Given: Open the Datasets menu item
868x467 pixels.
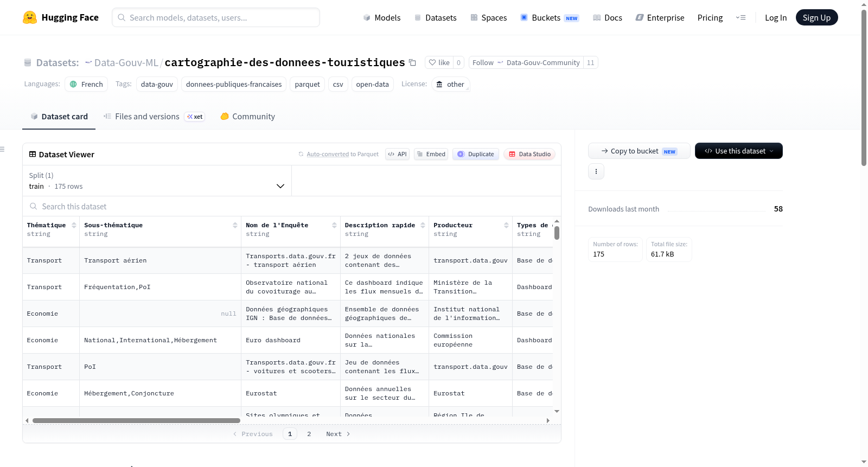Looking at the screenshot, I should tap(435, 17).
